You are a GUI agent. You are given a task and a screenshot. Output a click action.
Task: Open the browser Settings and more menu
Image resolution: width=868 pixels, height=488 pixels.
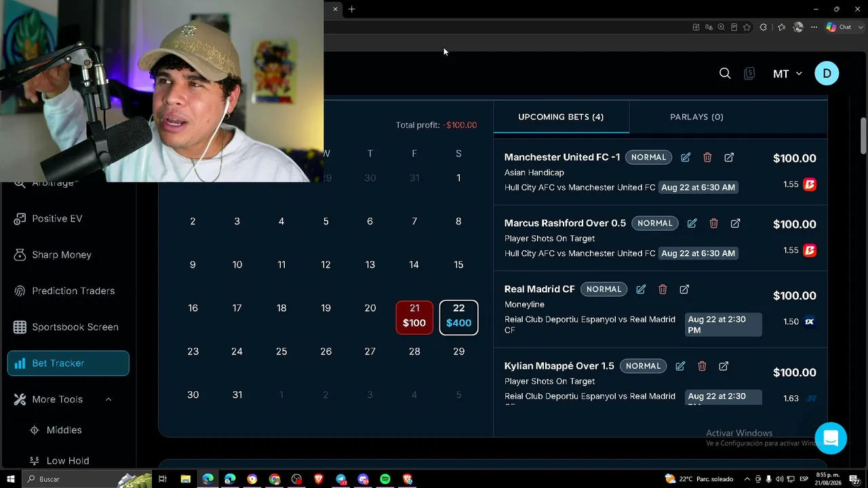coord(814,27)
